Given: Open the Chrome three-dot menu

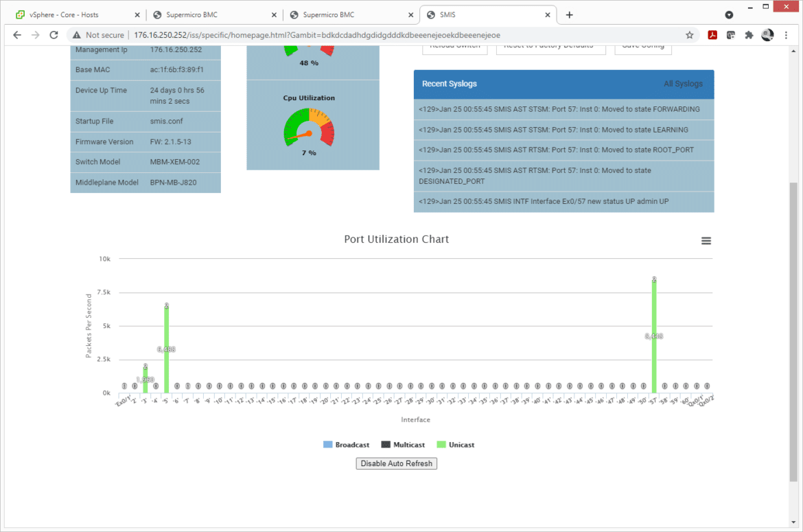Looking at the screenshot, I should coord(786,35).
